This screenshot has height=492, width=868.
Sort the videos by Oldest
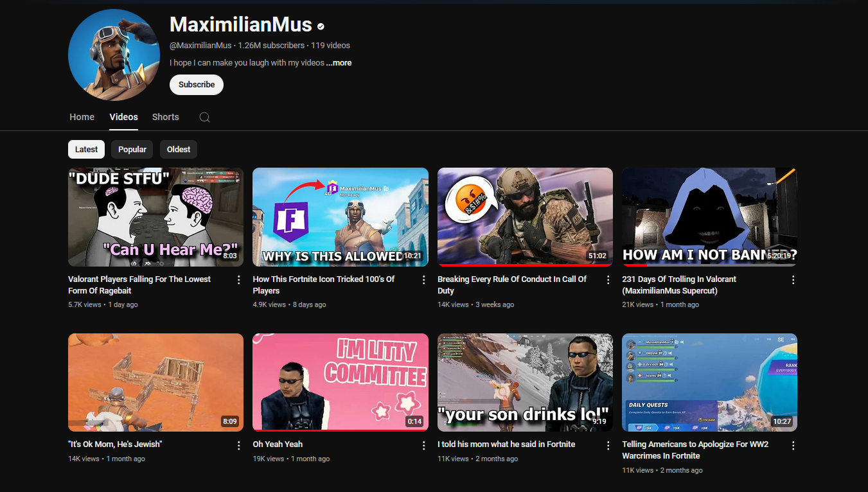[179, 149]
